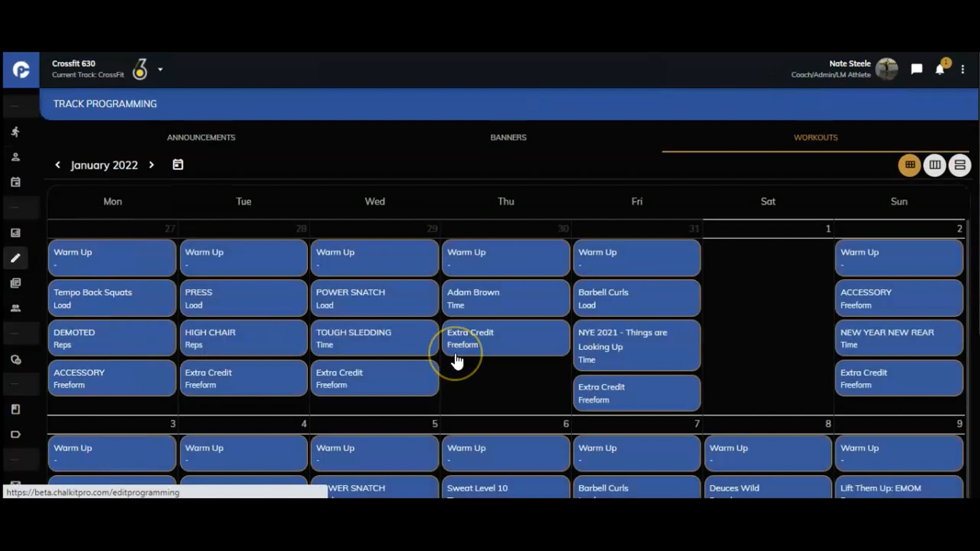Screen dimensions: 980x551
Task: Open the DEMOTED Reps workout card
Action: 112,338
